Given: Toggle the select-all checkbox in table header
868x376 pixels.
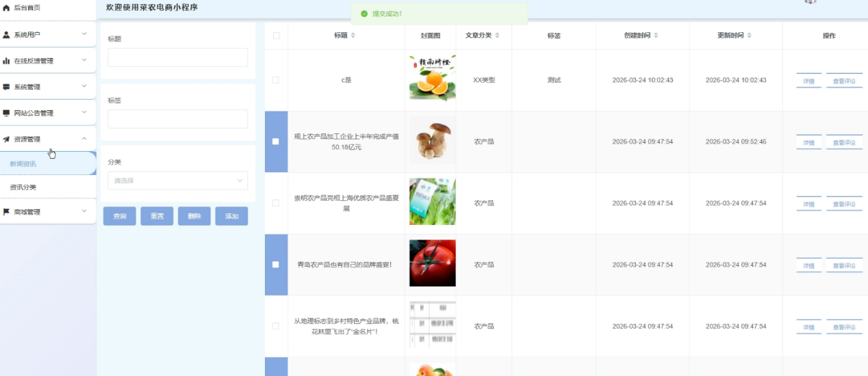Looking at the screenshot, I should coord(277,36).
